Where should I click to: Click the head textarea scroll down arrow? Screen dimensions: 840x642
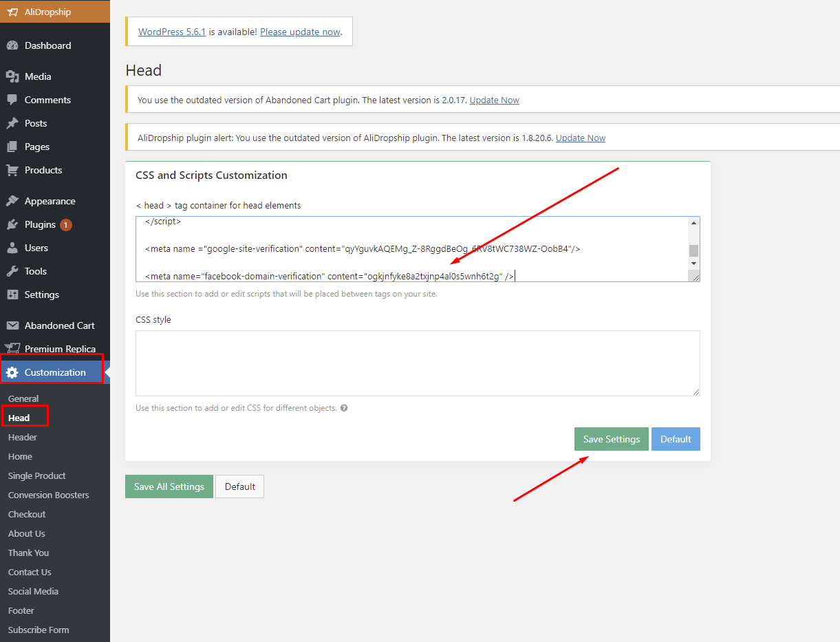tap(693, 264)
